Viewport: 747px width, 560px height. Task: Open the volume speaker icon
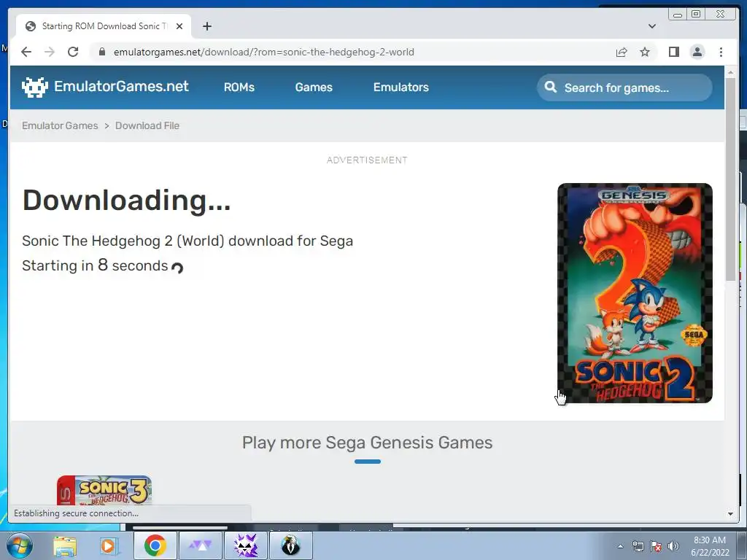[x=673, y=546]
